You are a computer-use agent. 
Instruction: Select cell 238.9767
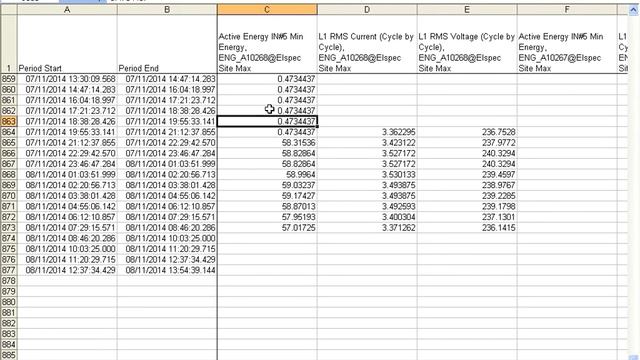(467, 185)
